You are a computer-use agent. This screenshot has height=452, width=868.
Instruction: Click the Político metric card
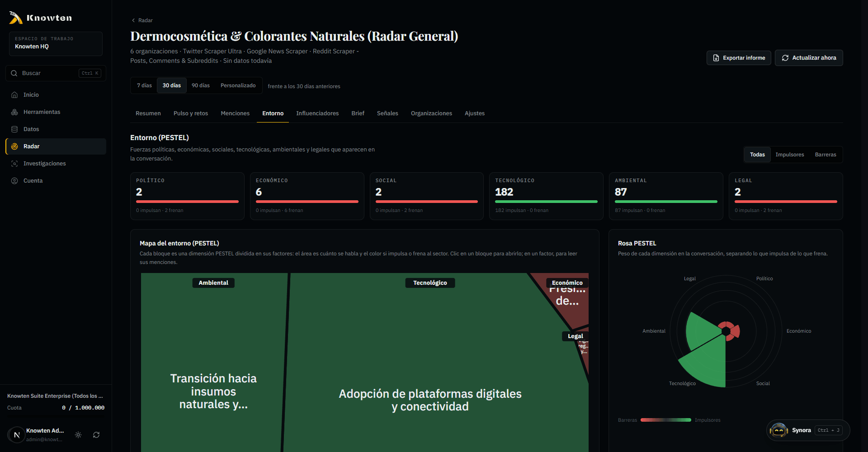tap(187, 196)
